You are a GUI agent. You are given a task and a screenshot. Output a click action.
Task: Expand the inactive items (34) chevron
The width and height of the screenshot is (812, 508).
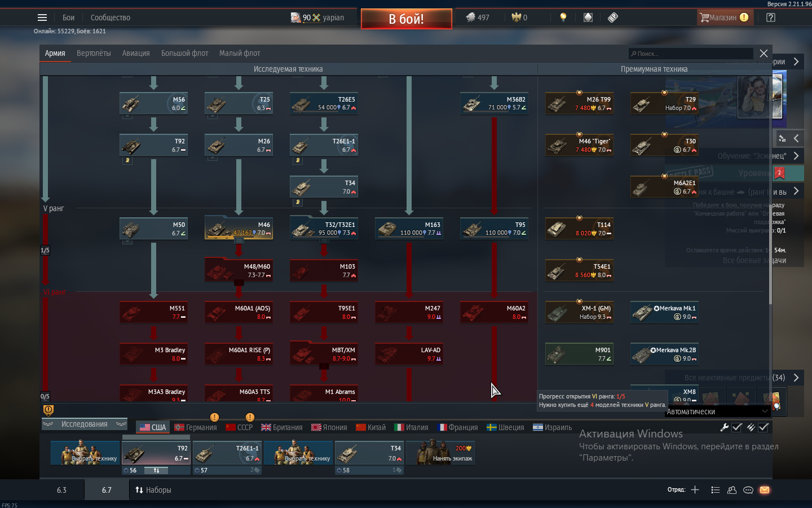[x=796, y=378]
